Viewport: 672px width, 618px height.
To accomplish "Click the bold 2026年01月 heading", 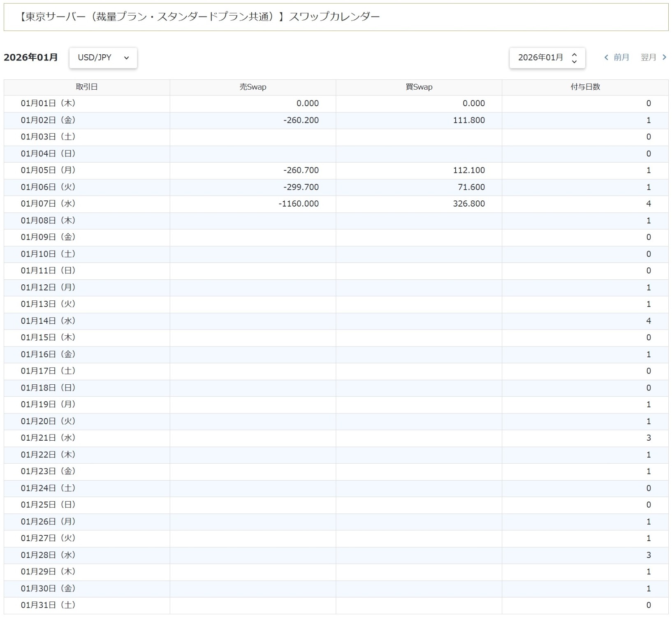I will point(31,58).
